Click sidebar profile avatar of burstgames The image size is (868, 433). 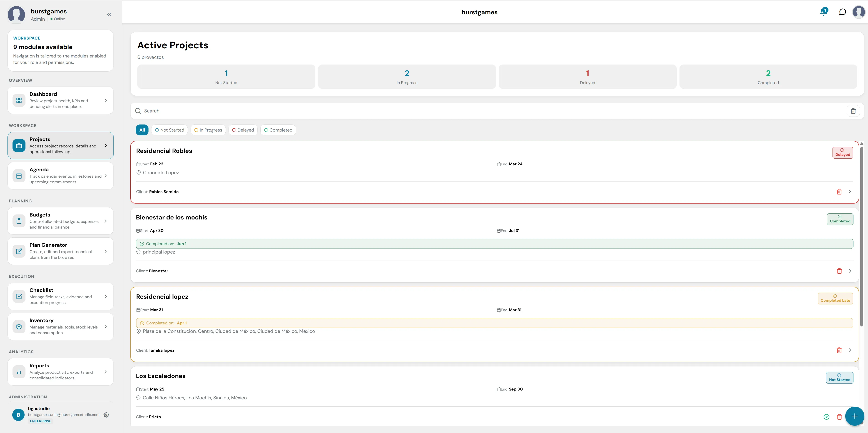[16, 15]
